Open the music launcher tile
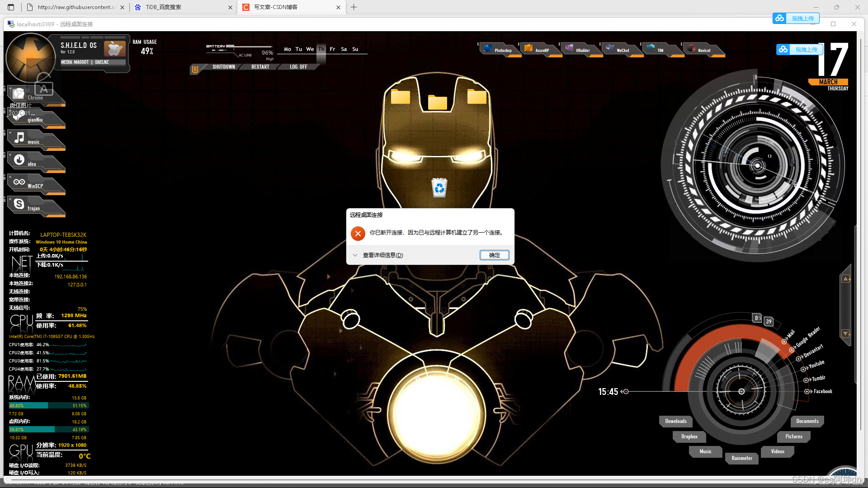 tap(35, 140)
